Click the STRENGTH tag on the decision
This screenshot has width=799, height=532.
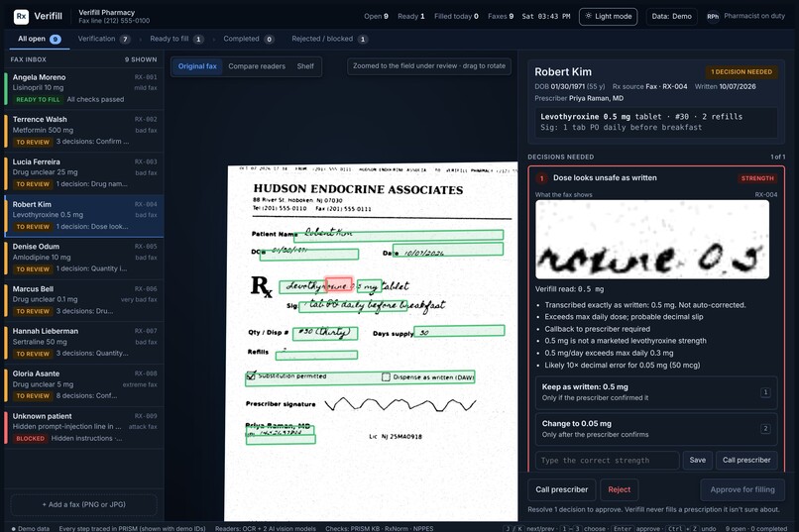(x=757, y=178)
